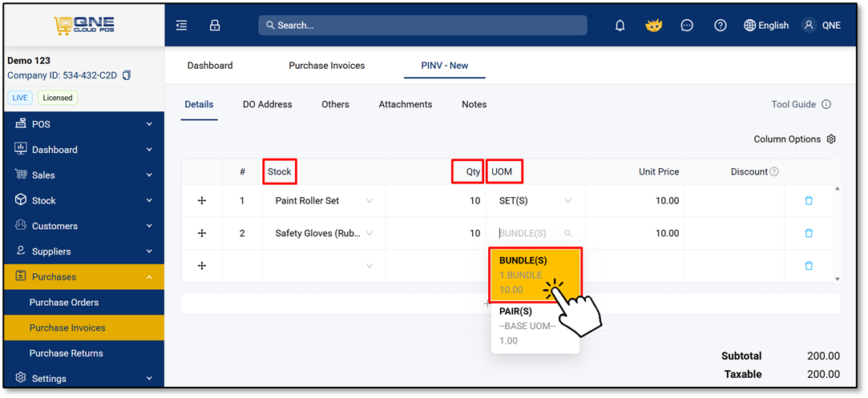Click the Tool Guide info icon
Image resolution: width=868 pixels, height=398 pixels.
826,104
